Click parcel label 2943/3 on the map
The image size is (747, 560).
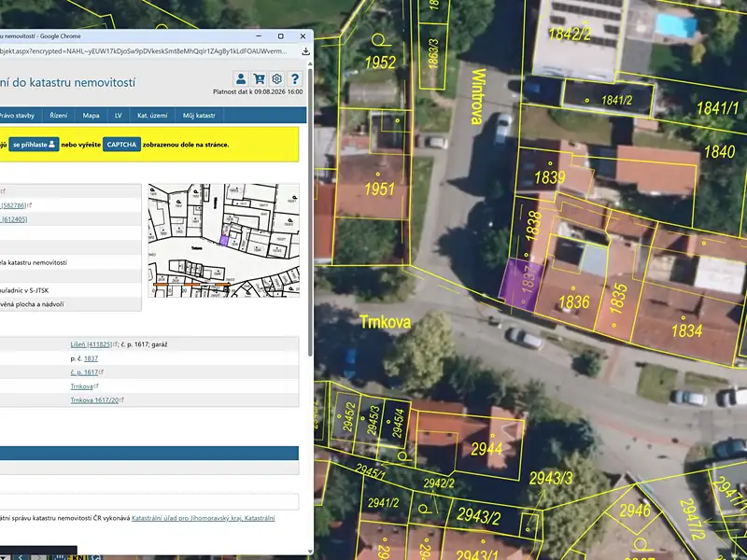point(551,478)
